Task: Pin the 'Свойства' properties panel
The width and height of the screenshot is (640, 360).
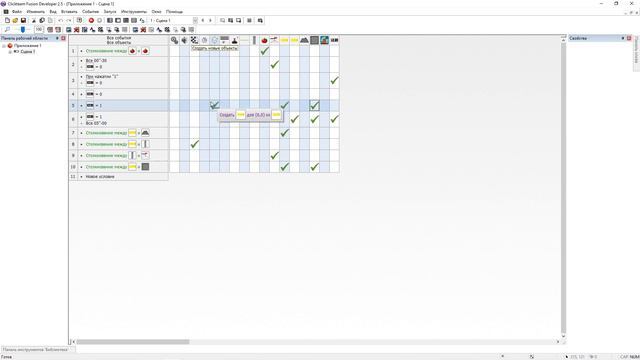Action: [623, 38]
